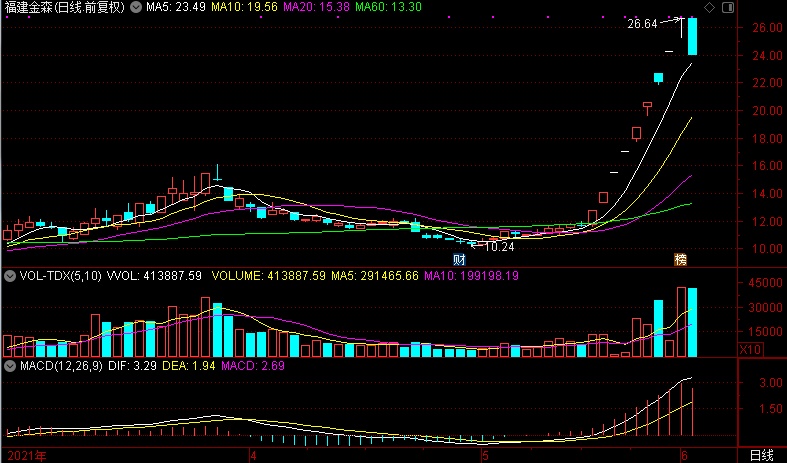Select the yellow MA10 19.56 label

[x=245, y=7]
